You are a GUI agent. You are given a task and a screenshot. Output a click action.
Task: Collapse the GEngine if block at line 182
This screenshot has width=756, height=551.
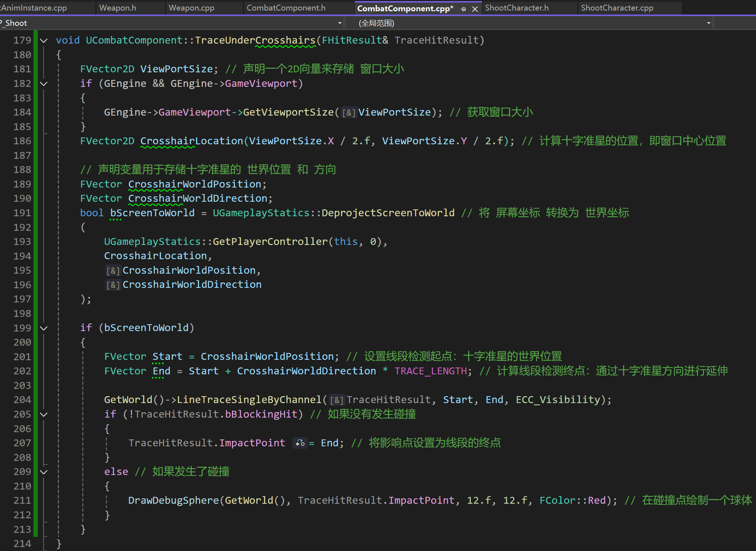(x=44, y=84)
